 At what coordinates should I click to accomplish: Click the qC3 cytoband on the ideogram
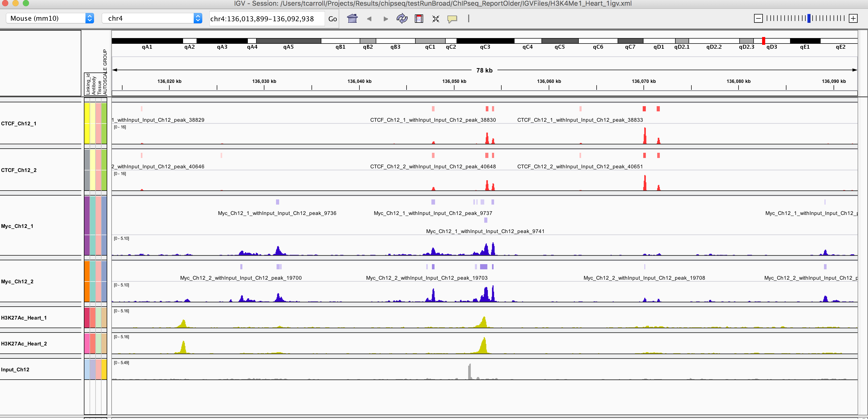click(485, 41)
